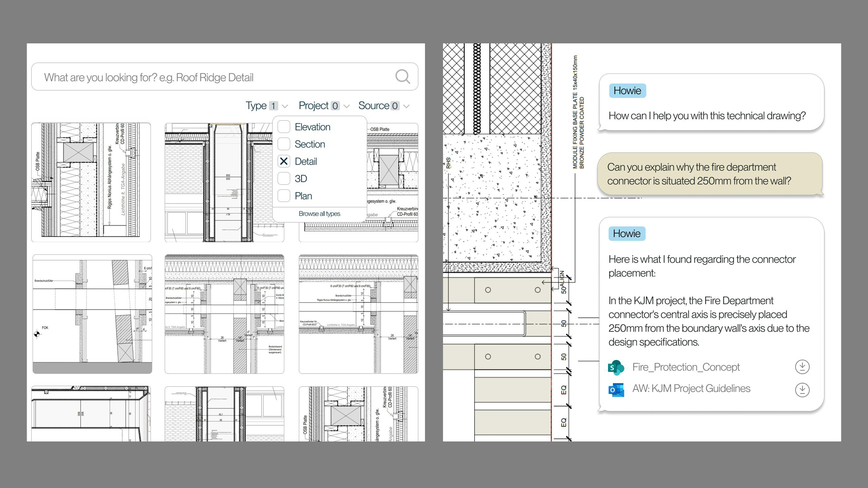Uncheck the Detail type checkbox
Viewport: 868px width, 488px height.
[284, 161]
